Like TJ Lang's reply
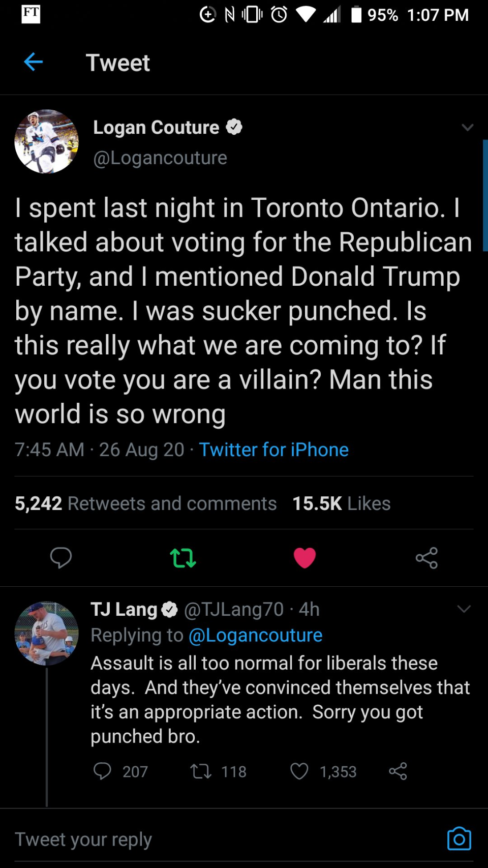488x868 pixels. 299,771
